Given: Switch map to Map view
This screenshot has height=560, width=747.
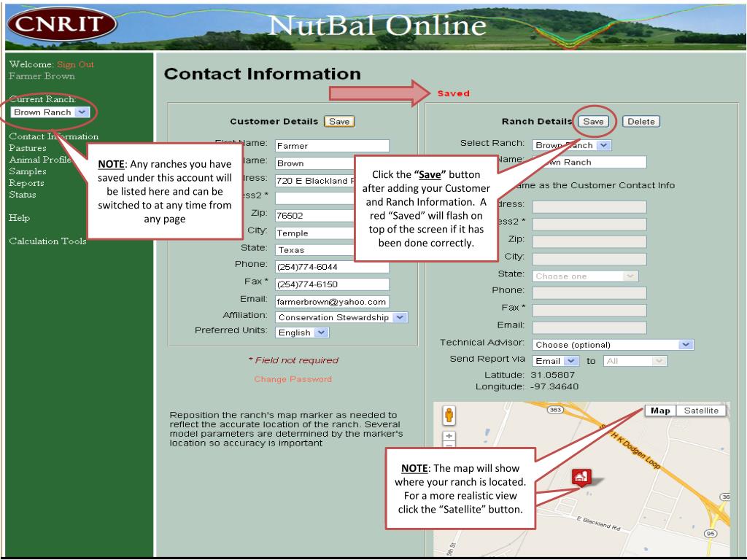Looking at the screenshot, I should click(660, 411).
